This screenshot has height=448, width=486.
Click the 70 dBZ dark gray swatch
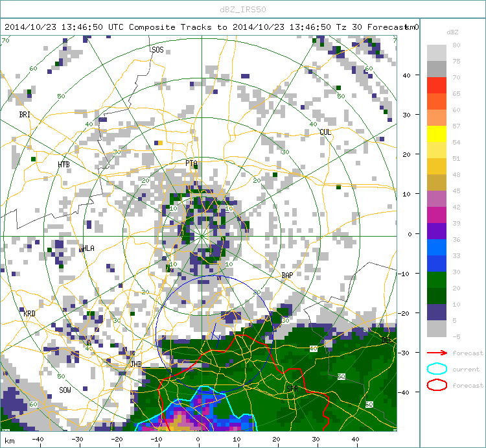pyautogui.click(x=437, y=69)
